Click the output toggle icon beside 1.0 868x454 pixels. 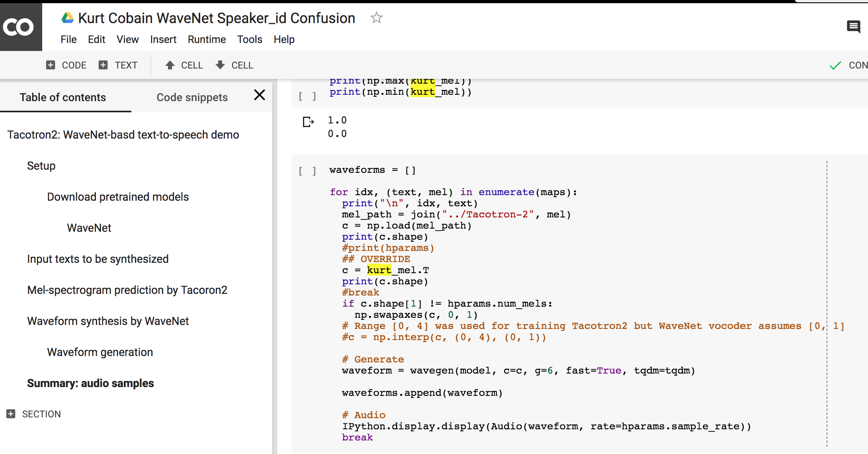(x=308, y=121)
